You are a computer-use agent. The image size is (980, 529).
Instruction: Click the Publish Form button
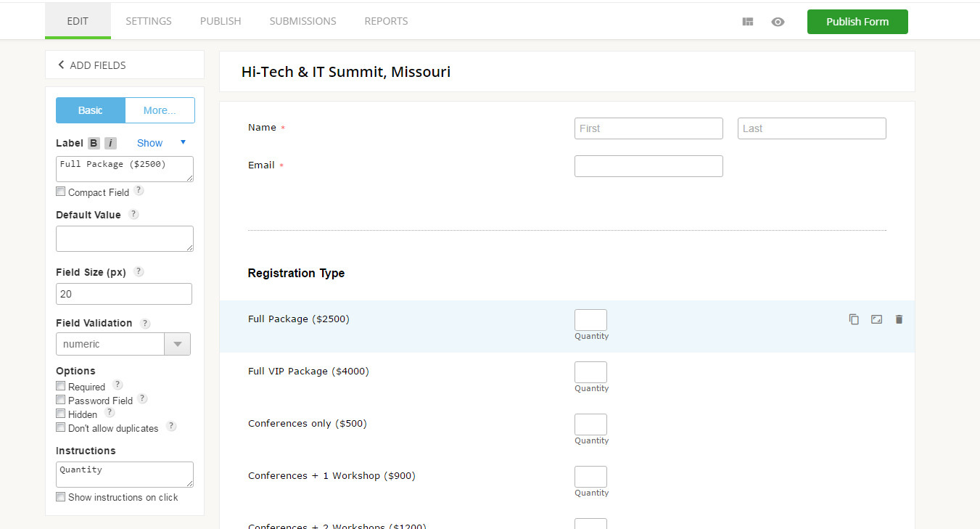[x=857, y=22]
